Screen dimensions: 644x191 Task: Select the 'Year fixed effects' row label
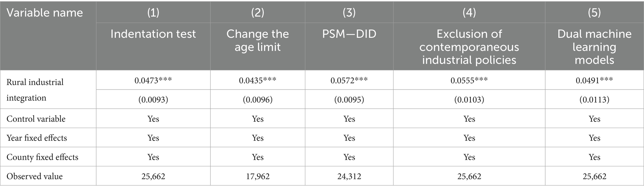(x=37, y=138)
